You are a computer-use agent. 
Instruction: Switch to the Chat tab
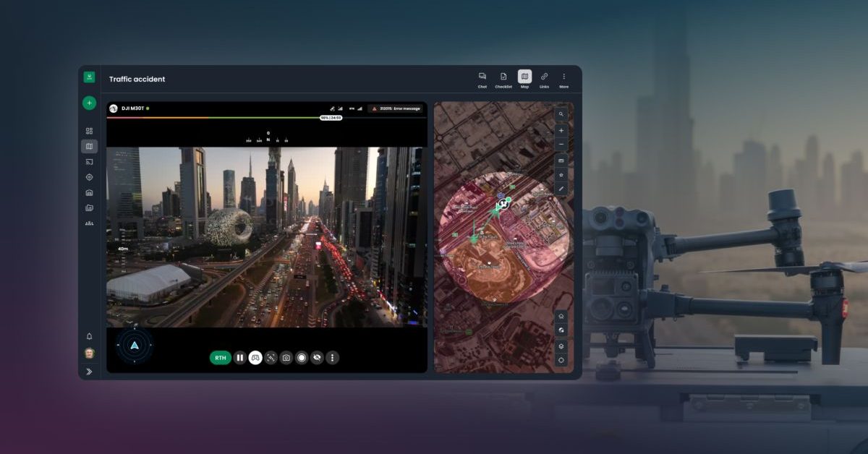[x=482, y=80]
